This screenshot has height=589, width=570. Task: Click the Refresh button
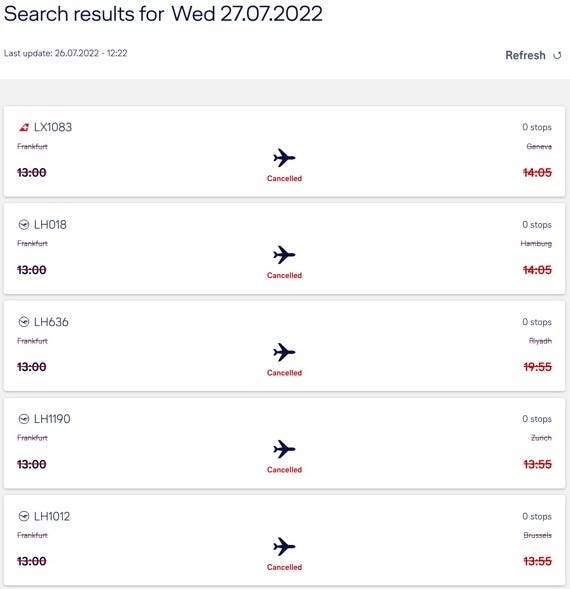coord(533,55)
